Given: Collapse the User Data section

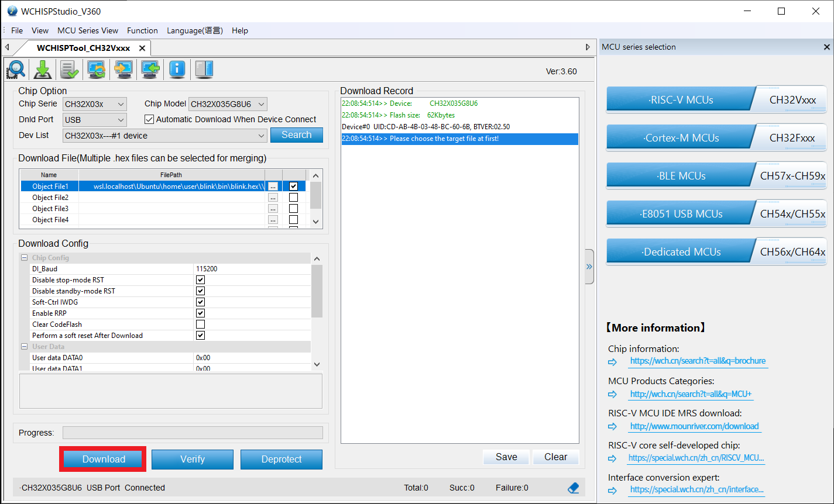Looking at the screenshot, I should 25,347.
